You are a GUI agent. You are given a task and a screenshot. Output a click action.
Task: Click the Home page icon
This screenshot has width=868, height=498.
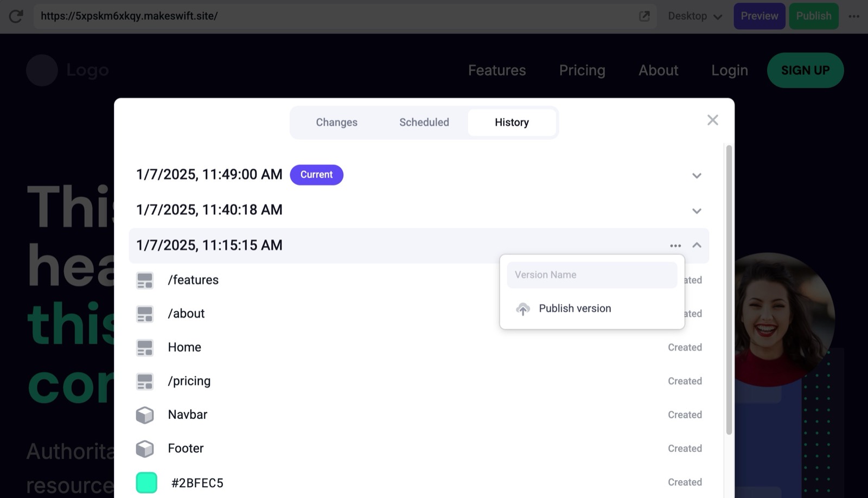tap(145, 348)
